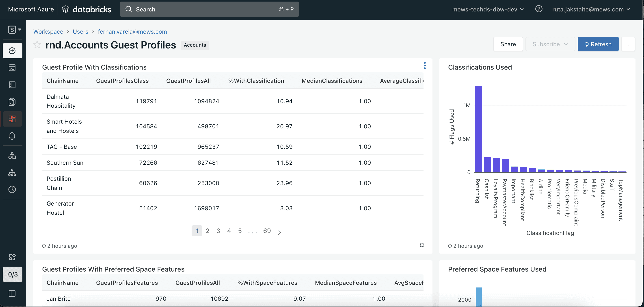Refresh the dashboard

click(x=598, y=44)
